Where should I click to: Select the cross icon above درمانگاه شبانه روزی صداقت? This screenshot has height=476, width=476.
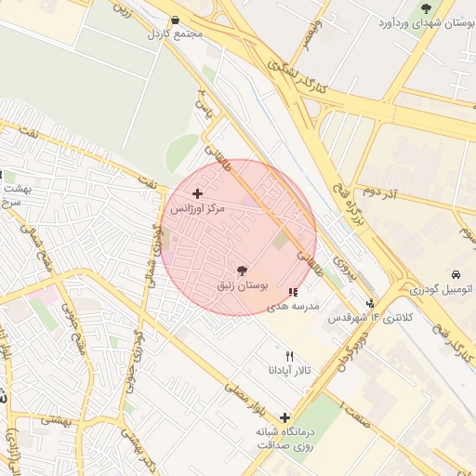(284, 417)
